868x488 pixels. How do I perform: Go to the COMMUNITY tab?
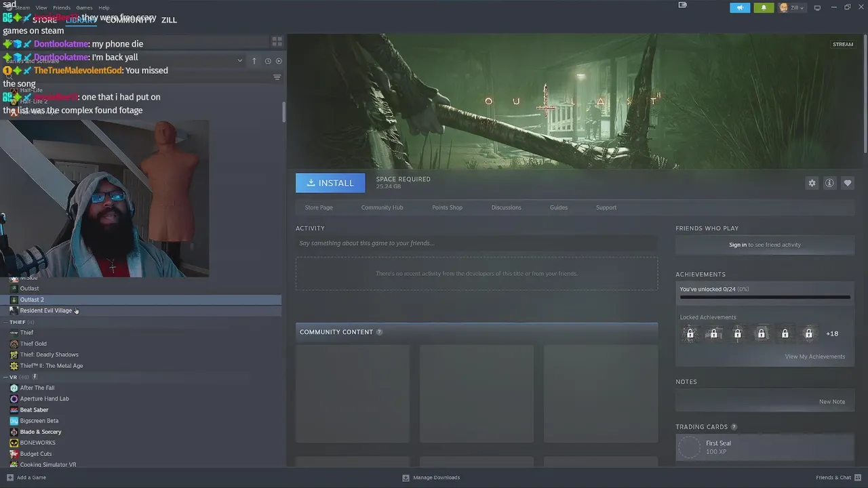tap(130, 20)
